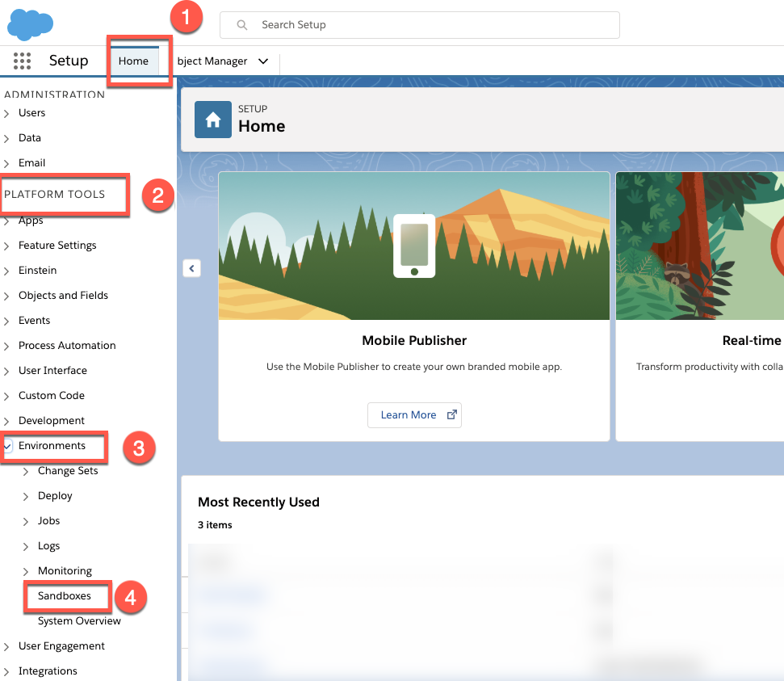The image size is (784, 681).
Task: Expand the Events chevron
Action: (x=6, y=322)
